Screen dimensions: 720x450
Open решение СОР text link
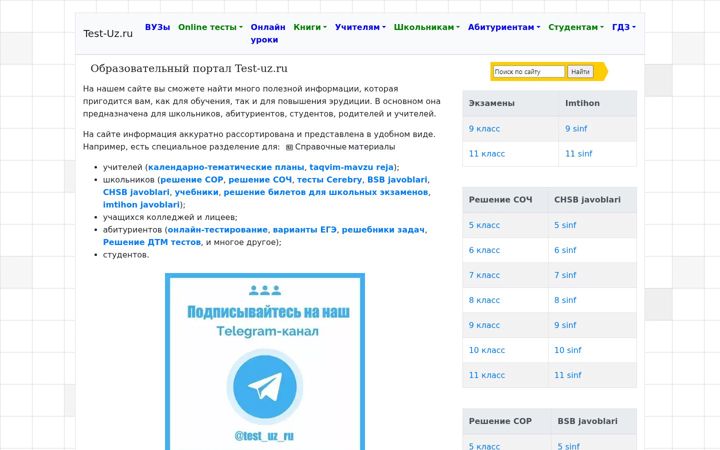[191, 180]
